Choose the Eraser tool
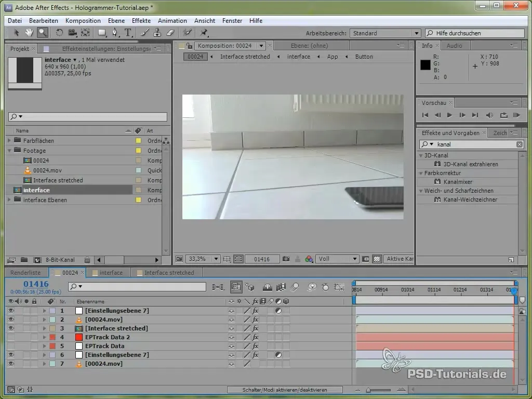The height and width of the screenshot is (399, 532). pyautogui.click(x=169, y=32)
